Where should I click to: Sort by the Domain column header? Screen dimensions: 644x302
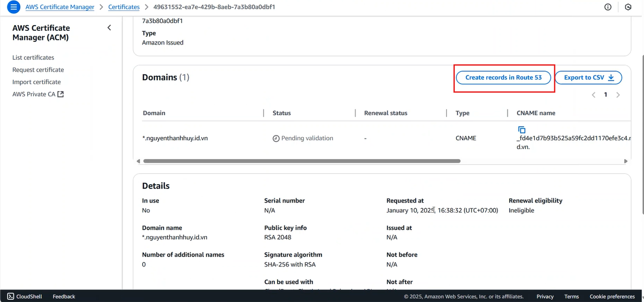154,113
